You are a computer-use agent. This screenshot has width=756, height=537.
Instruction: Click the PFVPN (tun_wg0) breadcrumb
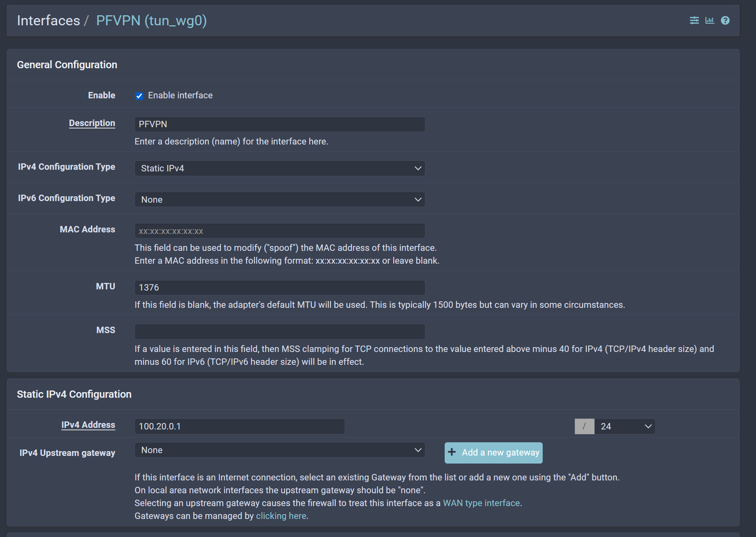click(x=151, y=20)
